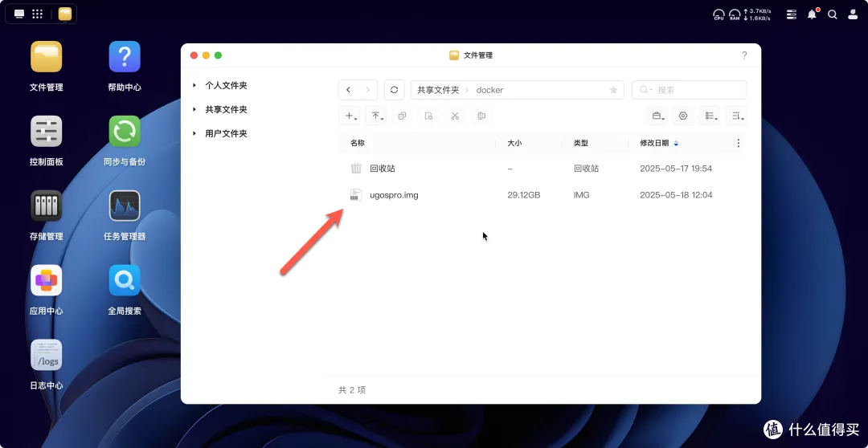Open the notifications bell
Viewport: 868px width, 448px height.
813,14
